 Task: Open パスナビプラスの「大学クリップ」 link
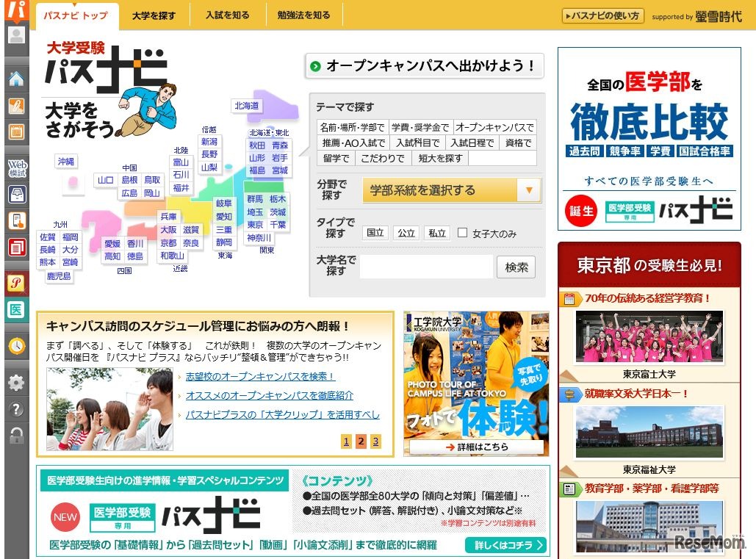pyautogui.click(x=283, y=414)
